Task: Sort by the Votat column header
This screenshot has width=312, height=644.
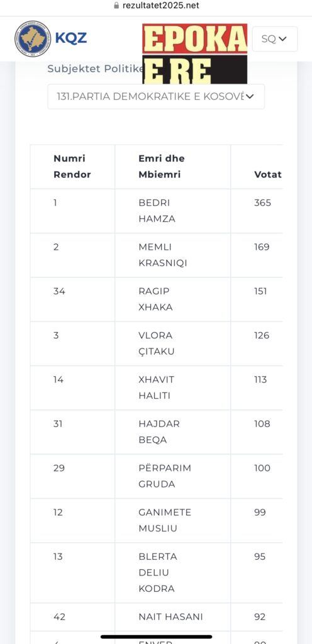Action: click(x=268, y=174)
